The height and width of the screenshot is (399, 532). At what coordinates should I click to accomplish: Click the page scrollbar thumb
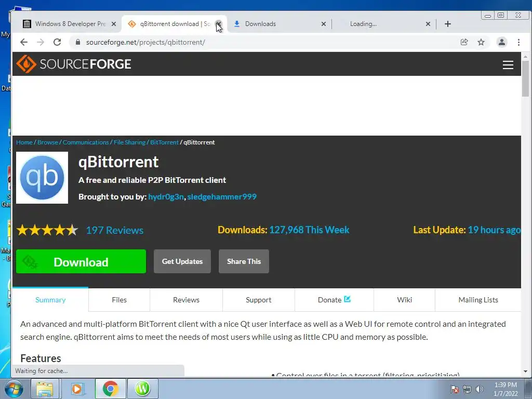point(525,79)
